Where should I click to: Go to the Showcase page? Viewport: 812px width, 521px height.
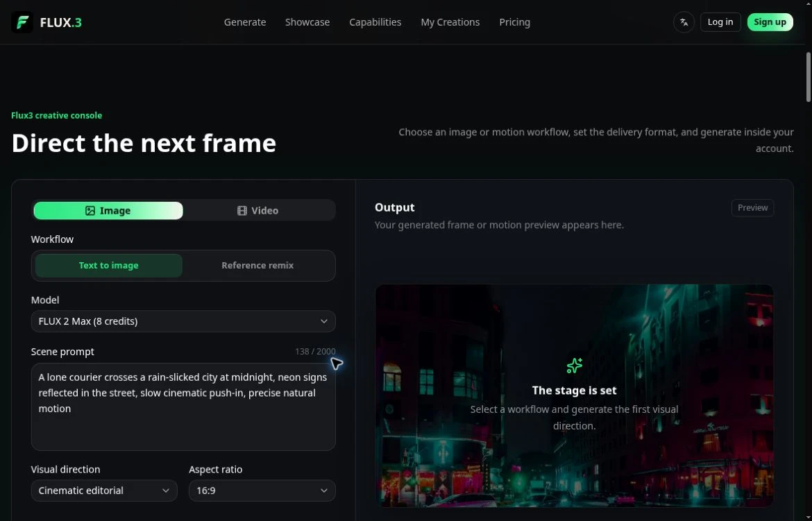coord(307,22)
